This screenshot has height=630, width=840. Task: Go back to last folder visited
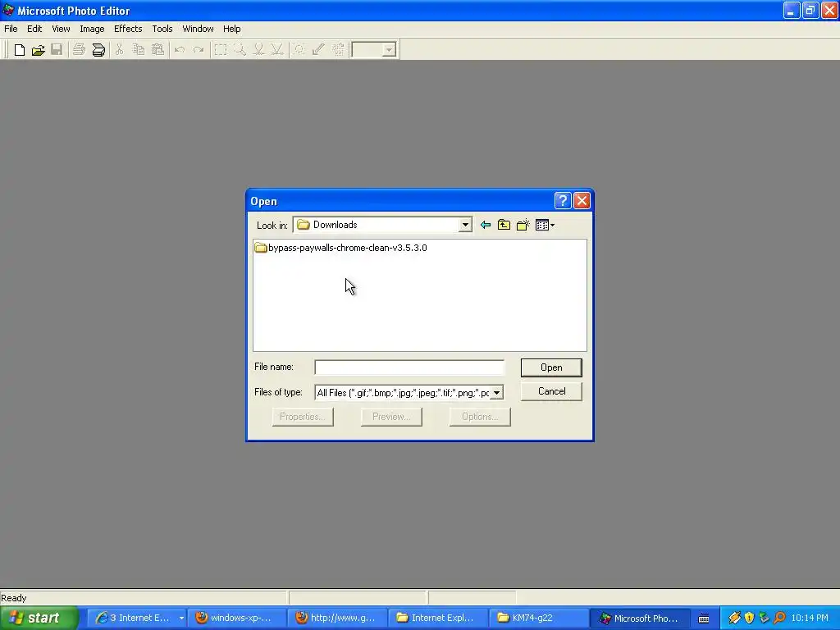click(486, 225)
